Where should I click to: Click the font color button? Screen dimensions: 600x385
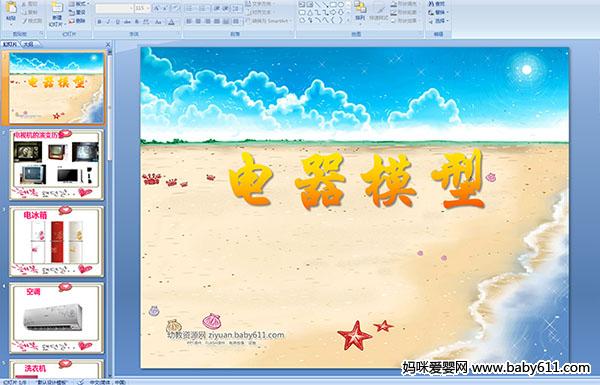[171, 22]
